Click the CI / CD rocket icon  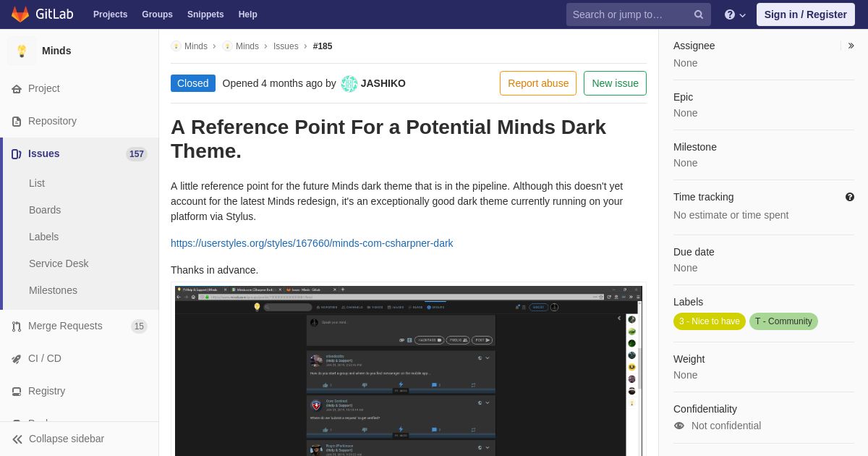(17, 359)
